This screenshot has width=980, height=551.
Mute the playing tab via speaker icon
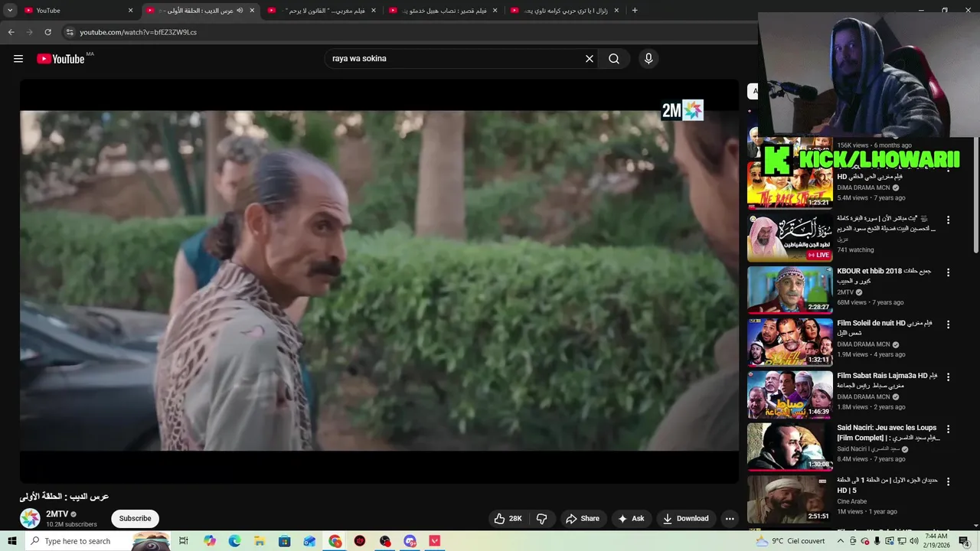point(240,11)
